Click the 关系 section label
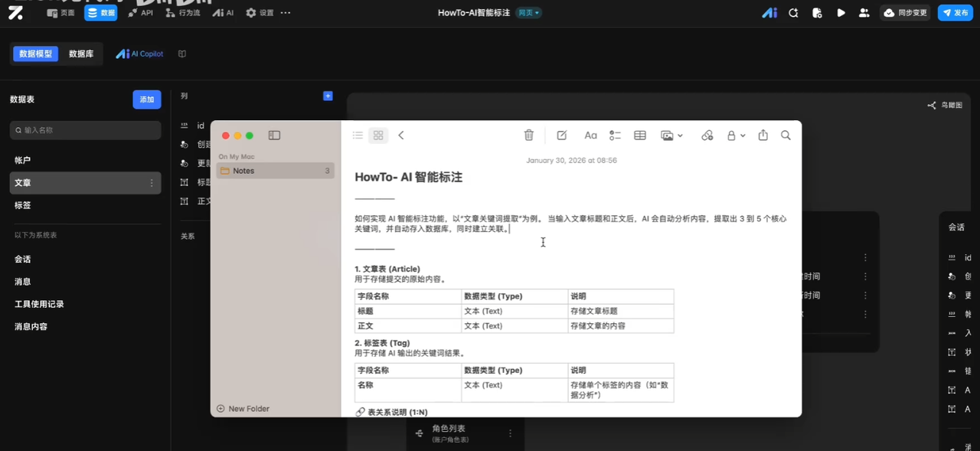Screen dimensions: 980x451 click(188, 237)
